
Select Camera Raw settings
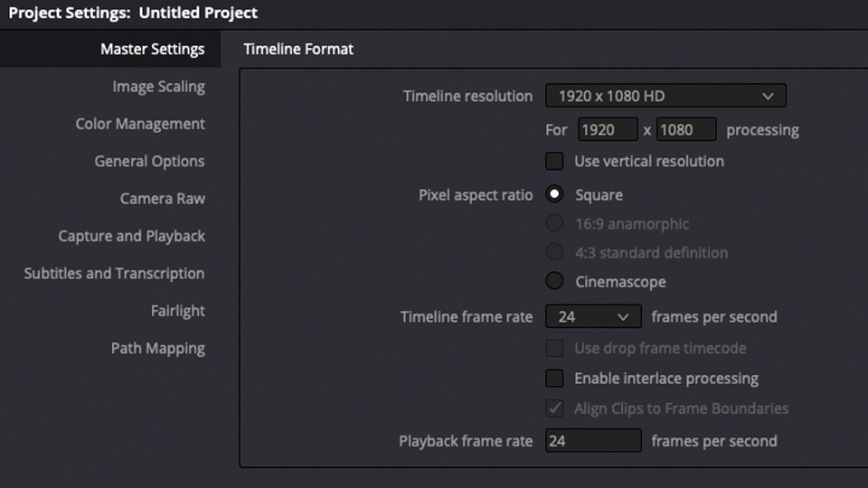pyautogui.click(x=163, y=199)
